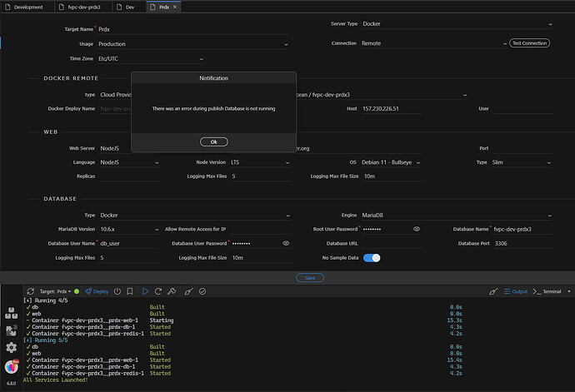Click the brush clean icon beside the hammer
575x392 pixels.
click(188, 291)
